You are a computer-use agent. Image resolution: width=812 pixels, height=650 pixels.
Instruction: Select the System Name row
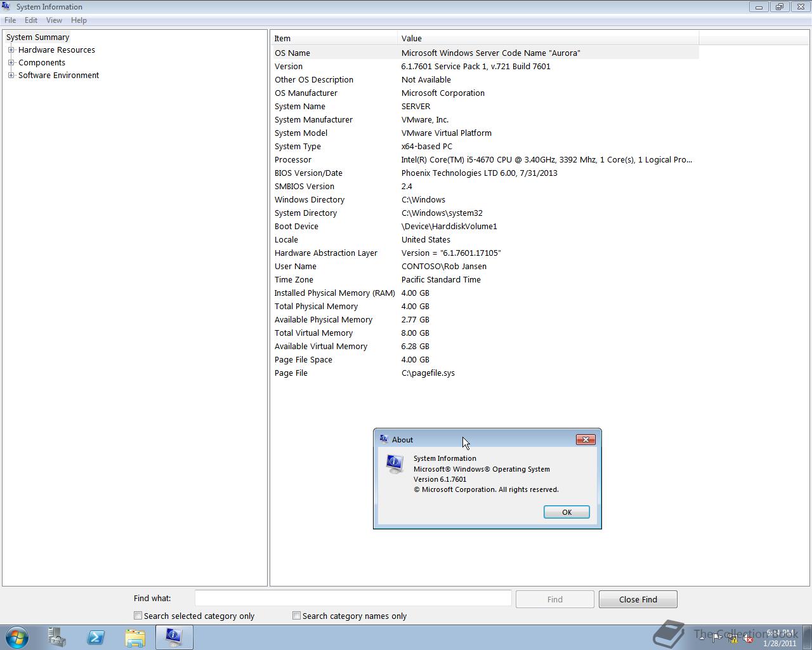485,106
